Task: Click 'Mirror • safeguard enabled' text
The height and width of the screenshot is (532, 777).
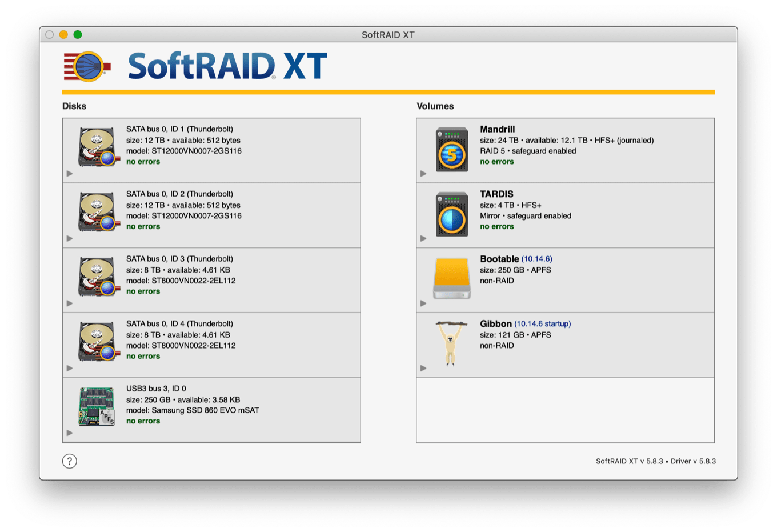Action: [526, 215]
